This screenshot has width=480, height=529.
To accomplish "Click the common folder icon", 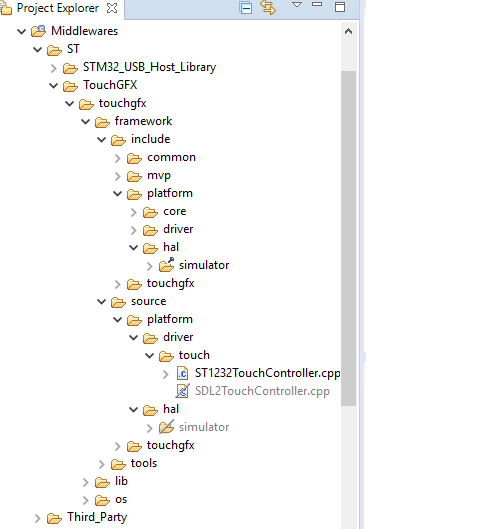I will coord(134,158).
